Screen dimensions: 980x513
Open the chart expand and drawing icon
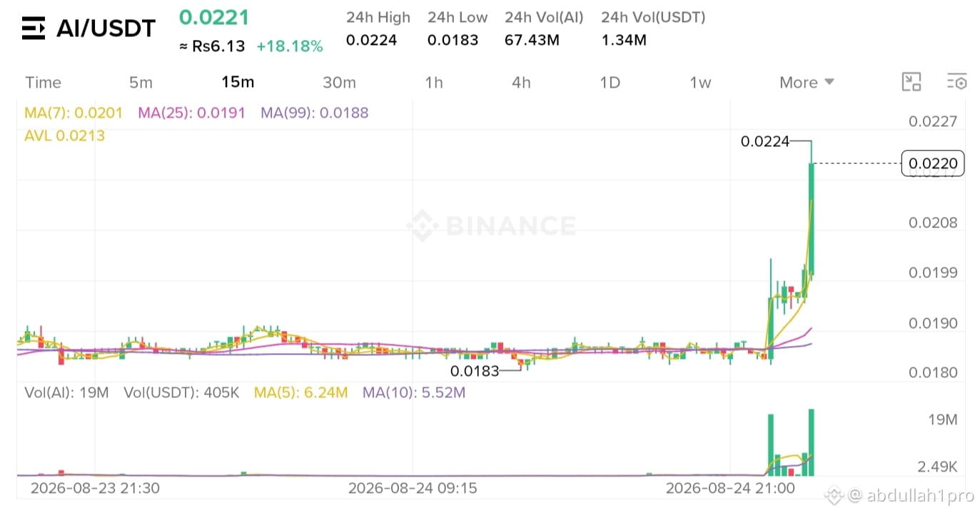pyautogui.click(x=911, y=82)
